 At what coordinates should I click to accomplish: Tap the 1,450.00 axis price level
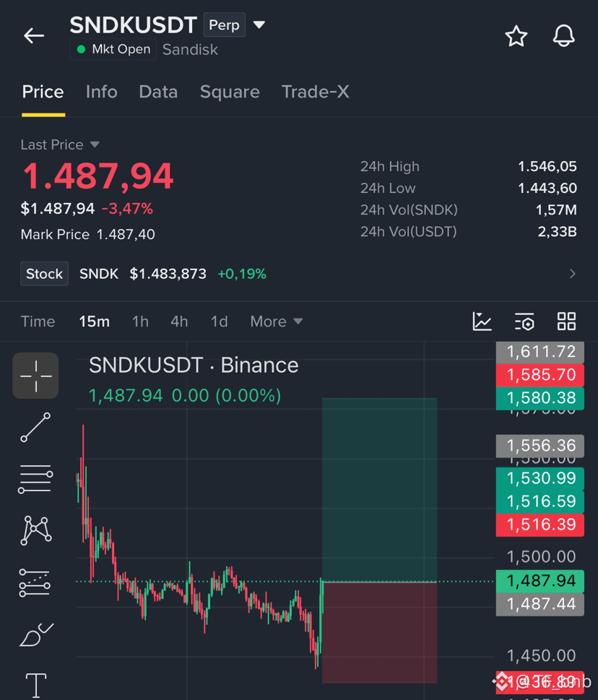(x=541, y=656)
